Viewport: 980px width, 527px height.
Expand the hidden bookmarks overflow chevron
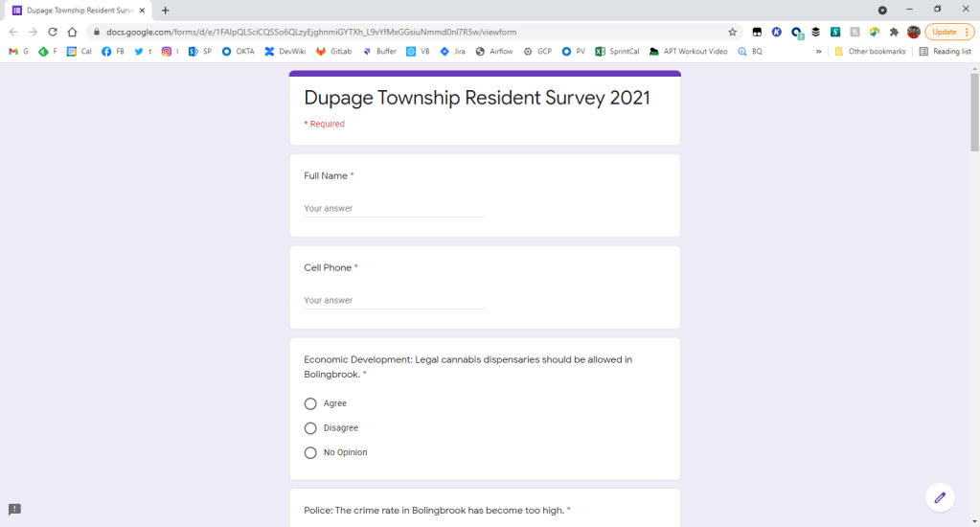tap(819, 52)
